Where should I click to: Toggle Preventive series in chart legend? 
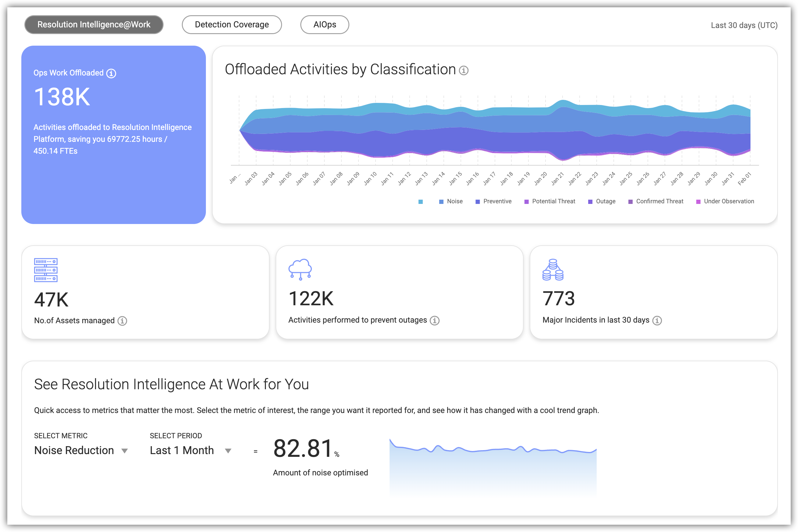[497, 201]
